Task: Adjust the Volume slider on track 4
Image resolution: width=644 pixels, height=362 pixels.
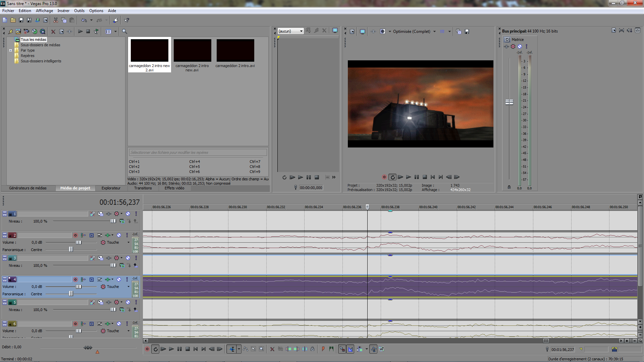Action: click(x=79, y=287)
